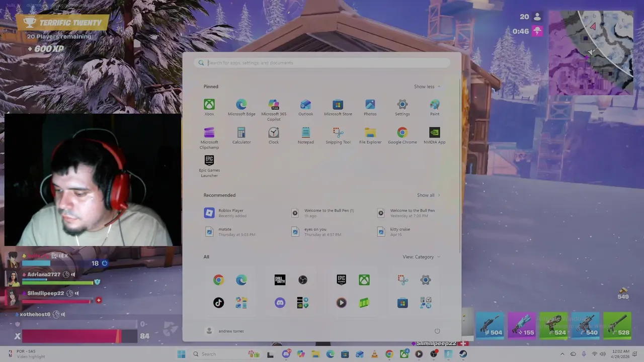Launch Google Chrome from pinned apps

[x=402, y=136]
